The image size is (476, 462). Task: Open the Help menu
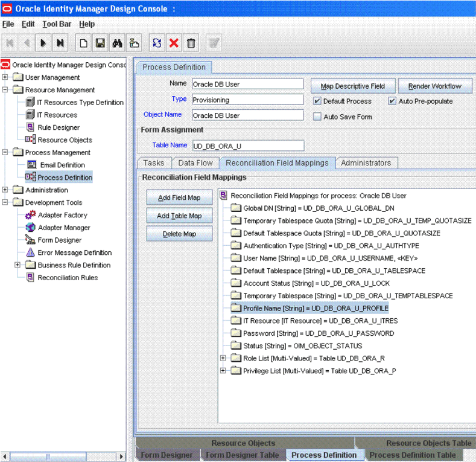[x=87, y=24]
